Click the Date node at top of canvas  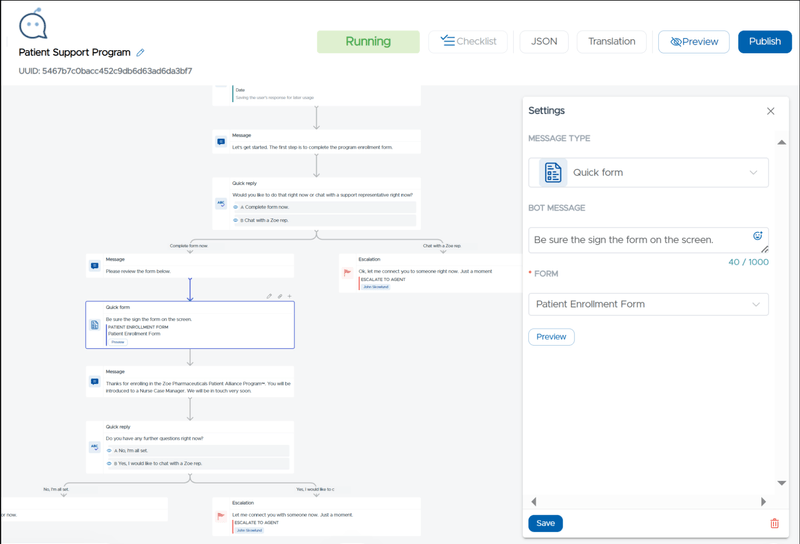click(x=316, y=94)
